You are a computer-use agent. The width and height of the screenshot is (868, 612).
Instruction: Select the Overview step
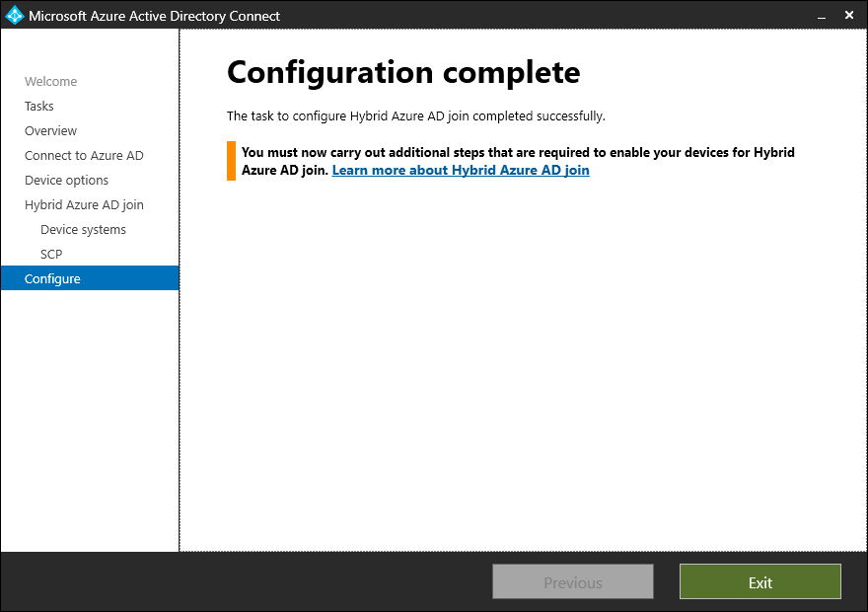pos(51,130)
